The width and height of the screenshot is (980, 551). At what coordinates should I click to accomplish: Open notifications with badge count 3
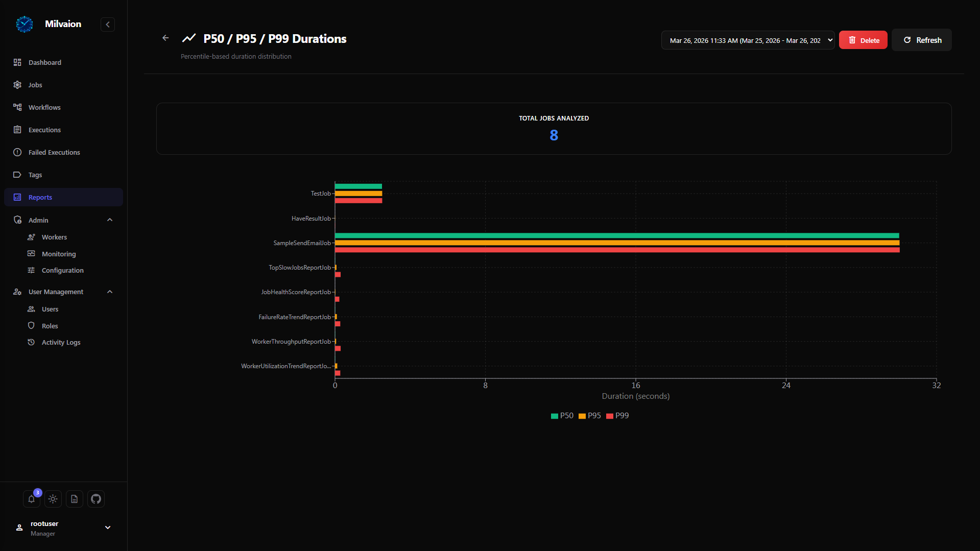click(31, 499)
